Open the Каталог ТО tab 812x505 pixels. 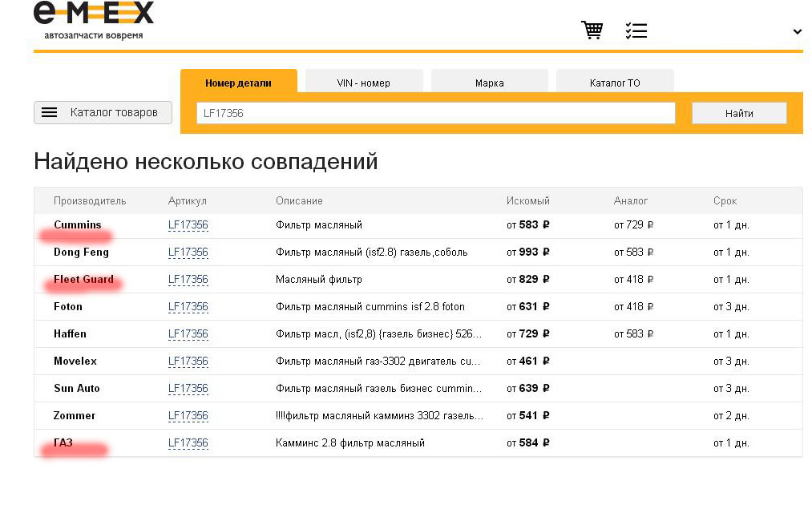[615, 83]
